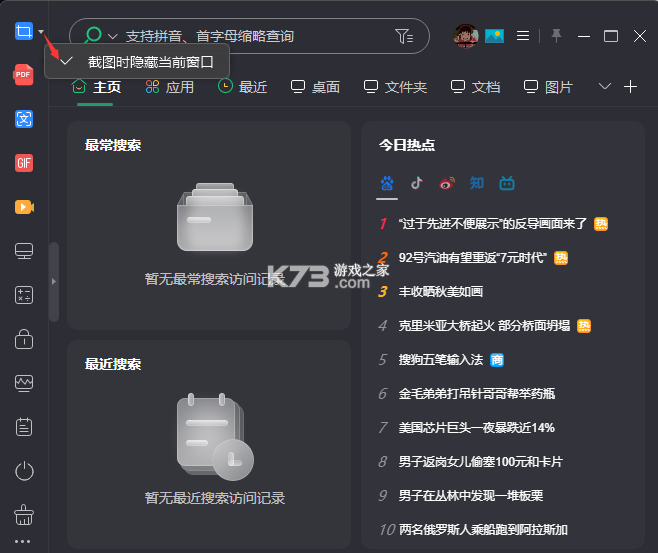Open the calculator tool in sidebar
The width and height of the screenshot is (658, 553).
[24, 295]
